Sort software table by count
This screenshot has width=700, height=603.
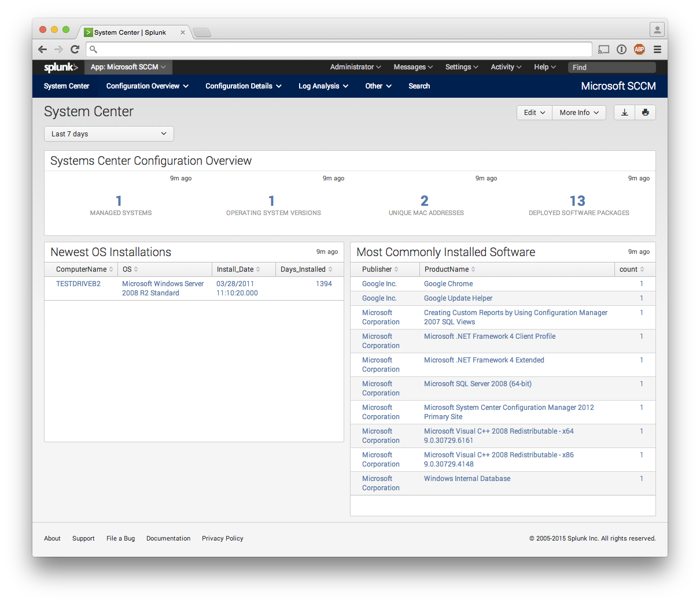(x=632, y=269)
